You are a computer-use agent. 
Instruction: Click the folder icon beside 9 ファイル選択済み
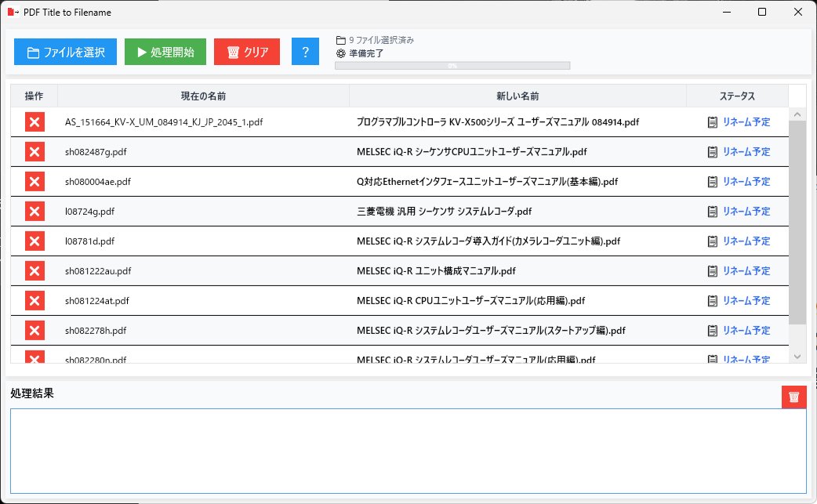point(341,40)
